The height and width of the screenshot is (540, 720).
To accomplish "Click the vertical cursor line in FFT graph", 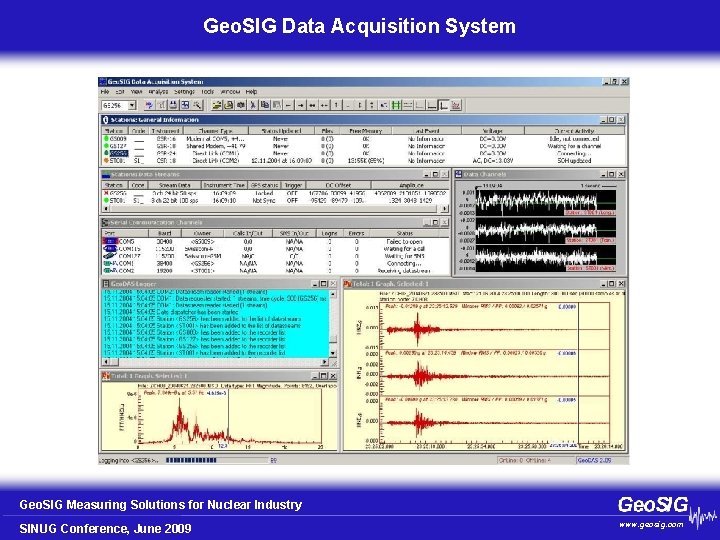I will (229, 418).
